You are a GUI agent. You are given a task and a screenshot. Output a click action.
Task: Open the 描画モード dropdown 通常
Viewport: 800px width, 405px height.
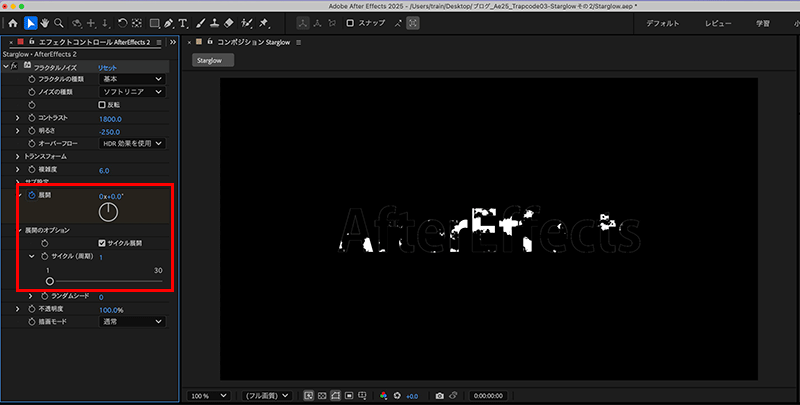coord(132,322)
